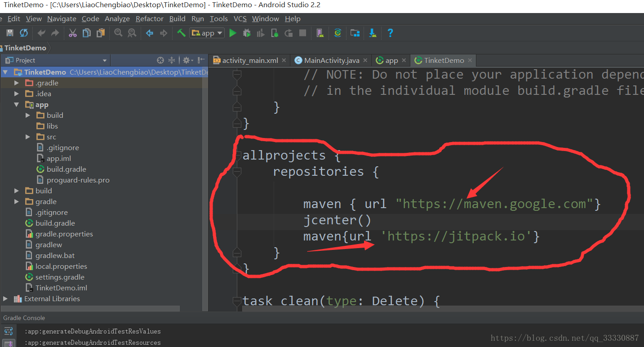Switch to the MainActivity.java tab
Screen dimensions: 644x347
tap(332, 60)
